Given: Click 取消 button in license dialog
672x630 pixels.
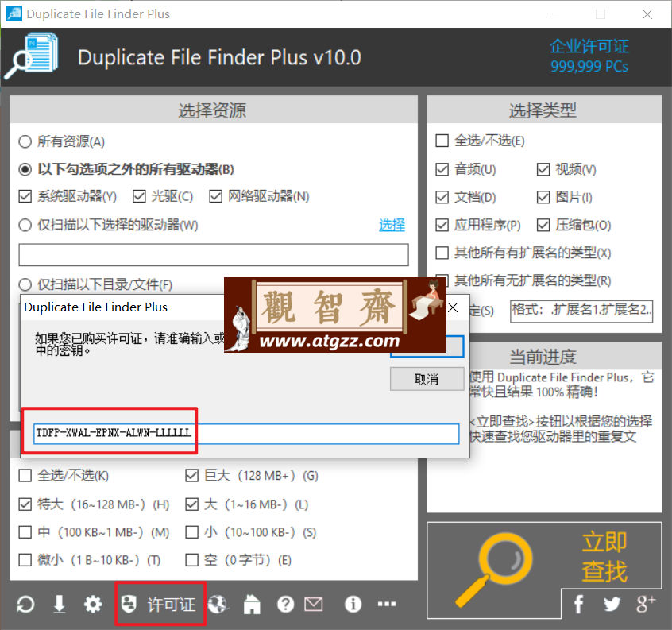Looking at the screenshot, I should [427, 379].
